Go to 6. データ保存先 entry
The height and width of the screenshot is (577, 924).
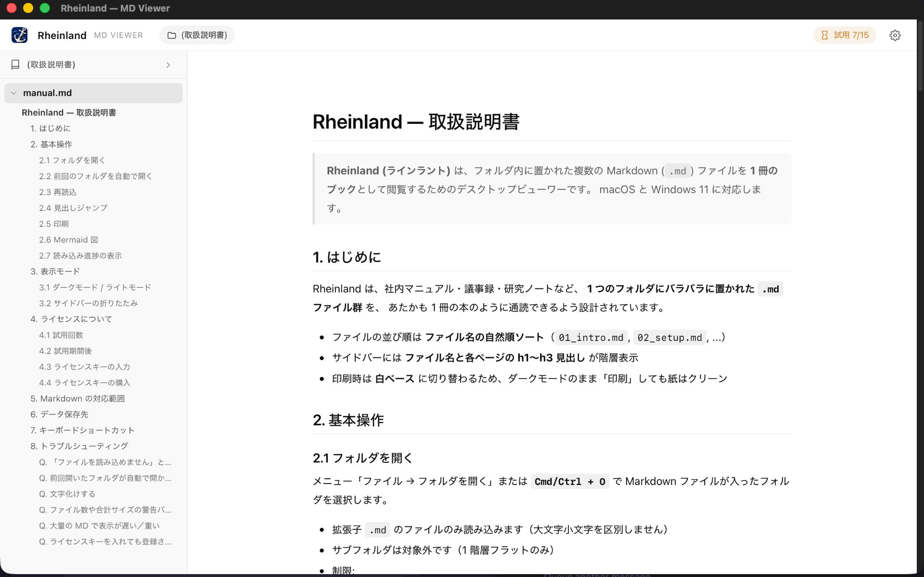click(59, 414)
